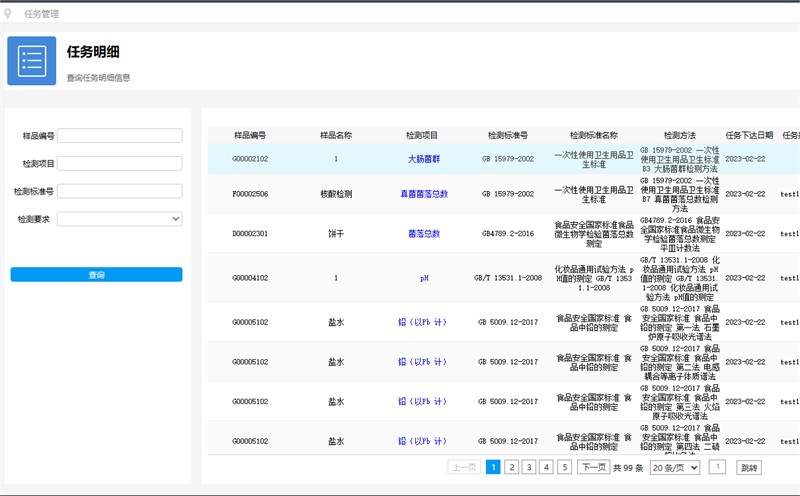Click the 跳转 button
800x496 pixels.
(749, 468)
